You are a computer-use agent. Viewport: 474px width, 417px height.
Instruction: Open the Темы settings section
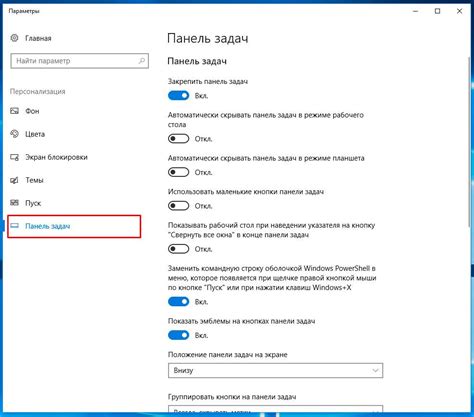34,180
